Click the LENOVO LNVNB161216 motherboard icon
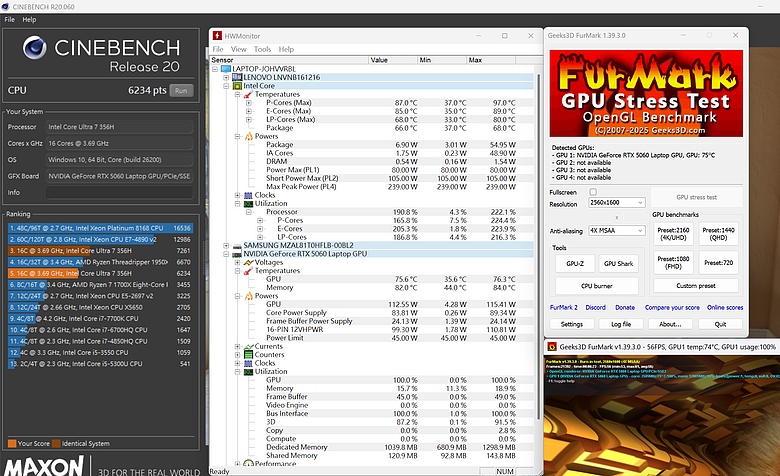780x476 pixels. coord(237,77)
